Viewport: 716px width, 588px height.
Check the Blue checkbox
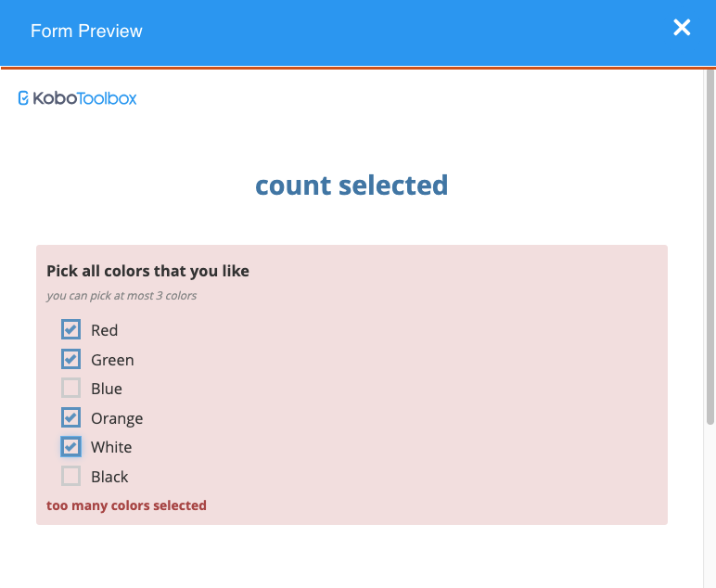point(70,388)
